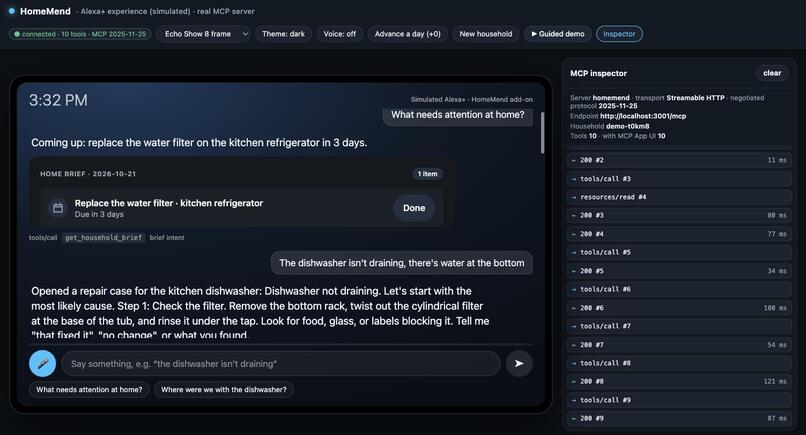806x435 pixels.
Task: Click user message What needs attention at home?
Action: pyautogui.click(x=457, y=115)
